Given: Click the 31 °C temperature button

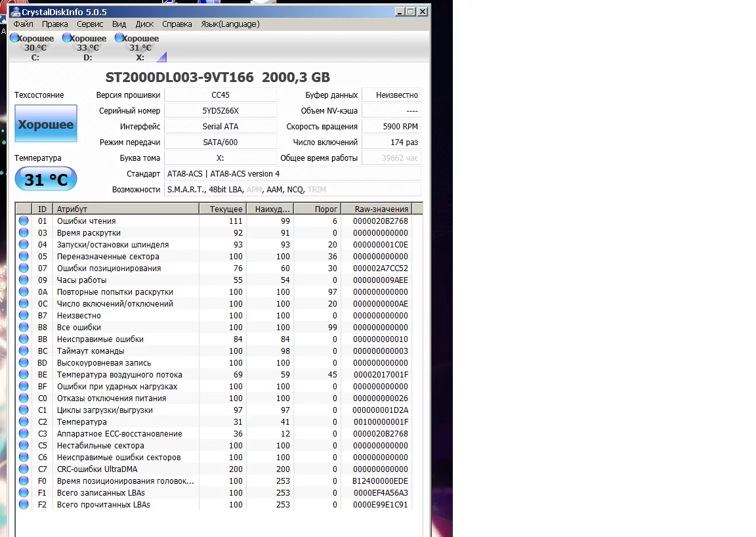Looking at the screenshot, I should click(46, 179).
